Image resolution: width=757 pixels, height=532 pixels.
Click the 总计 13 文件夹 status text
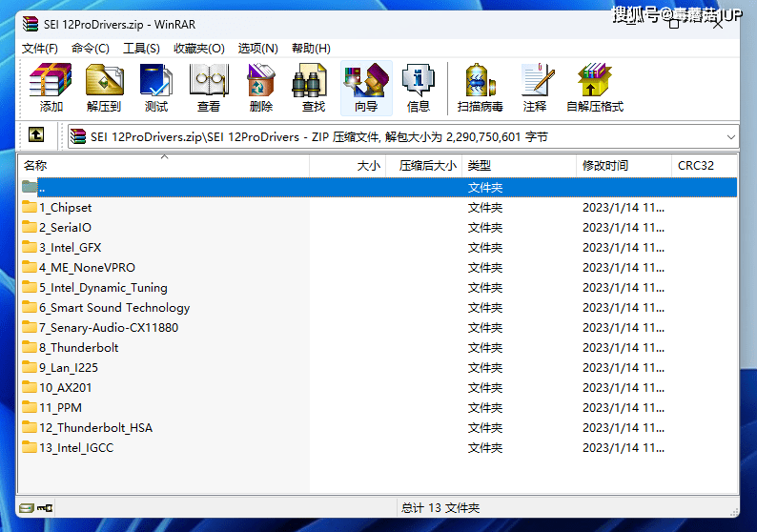tap(440, 508)
